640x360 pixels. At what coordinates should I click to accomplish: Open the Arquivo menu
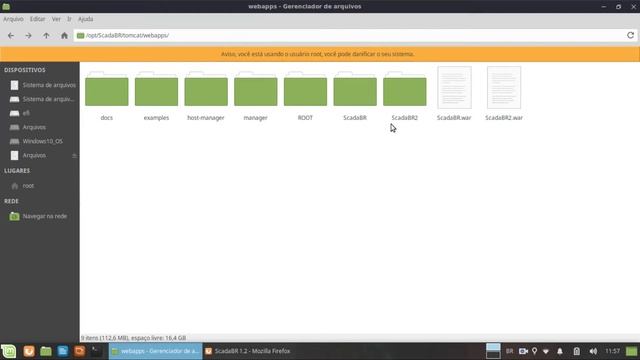(x=13, y=19)
